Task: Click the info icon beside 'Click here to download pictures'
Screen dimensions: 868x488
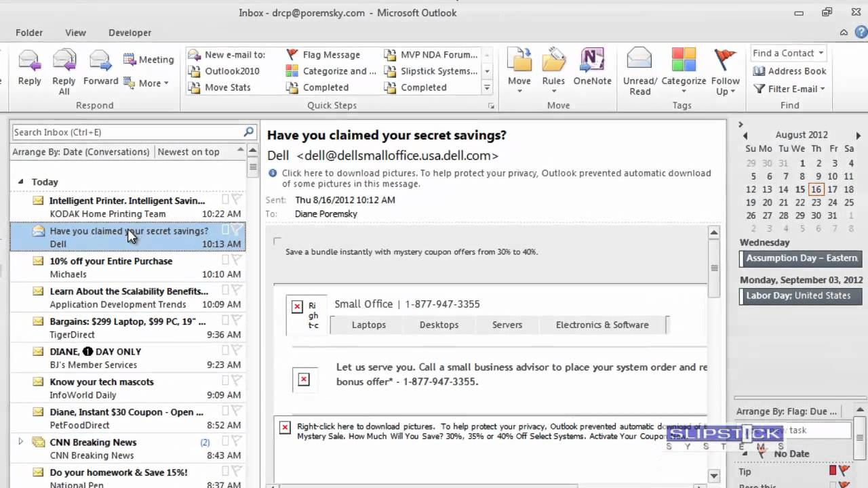Action: [273, 174]
